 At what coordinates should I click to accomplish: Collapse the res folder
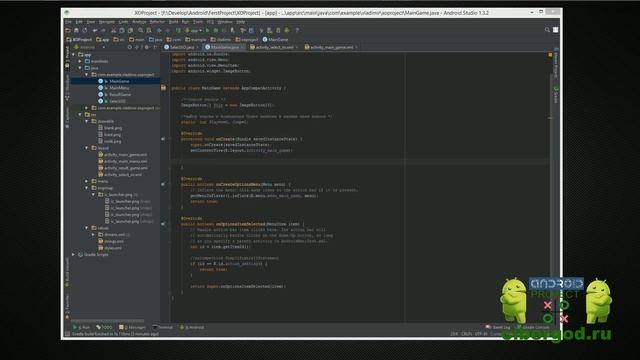point(80,115)
